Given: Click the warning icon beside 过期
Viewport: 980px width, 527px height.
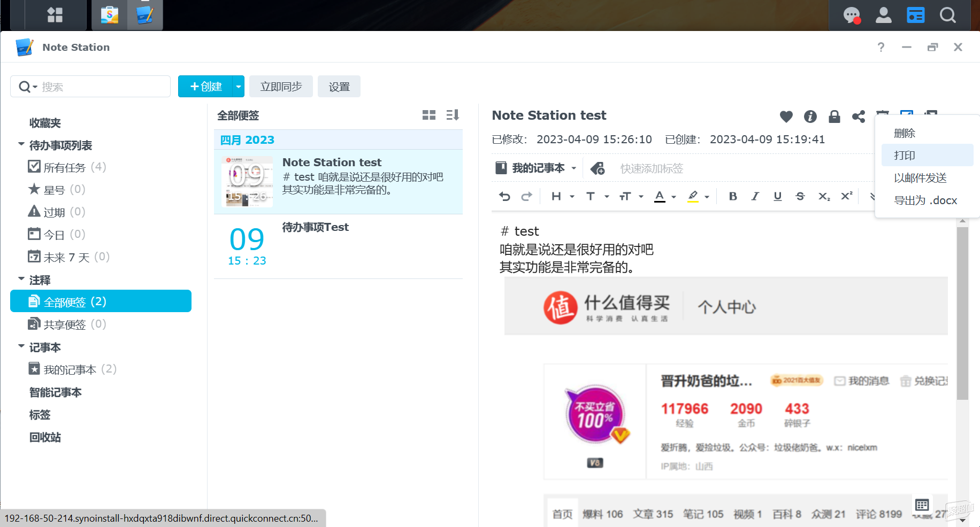Looking at the screenshot, I should [x=34, y=211].
